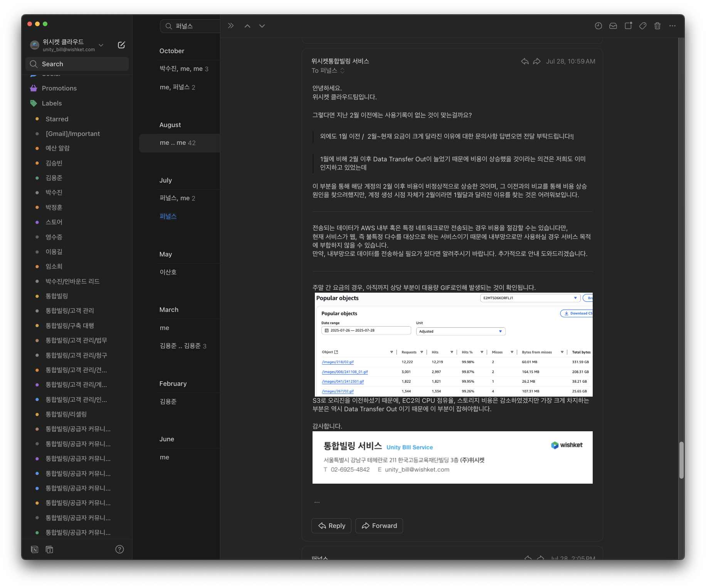706x588 pixels.
Task: Collapse the panel with double chevron icon
Action: (230, 26)
